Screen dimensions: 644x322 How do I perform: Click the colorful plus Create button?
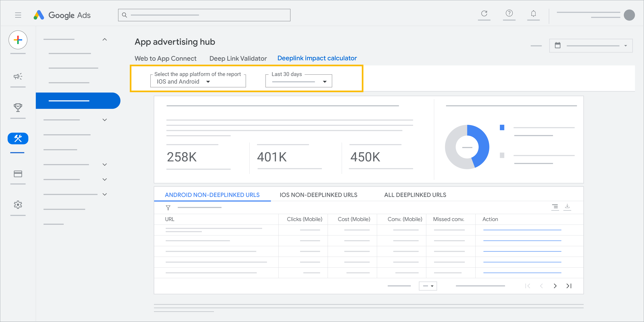18,40
